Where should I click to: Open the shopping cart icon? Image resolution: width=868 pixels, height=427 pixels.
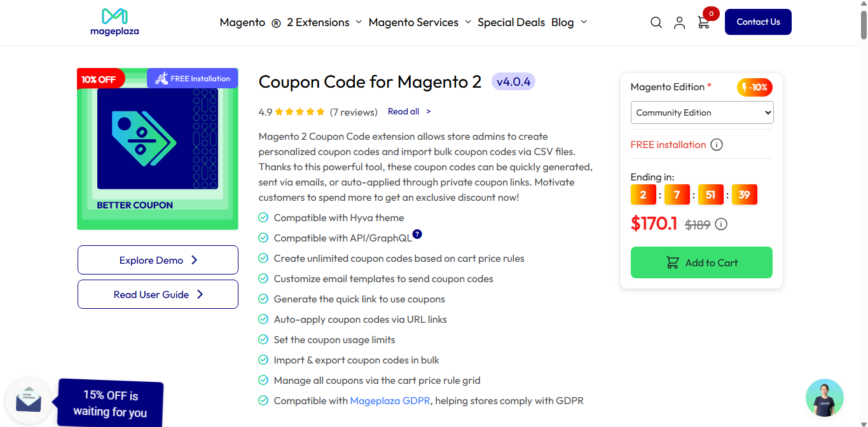point(703,23)
